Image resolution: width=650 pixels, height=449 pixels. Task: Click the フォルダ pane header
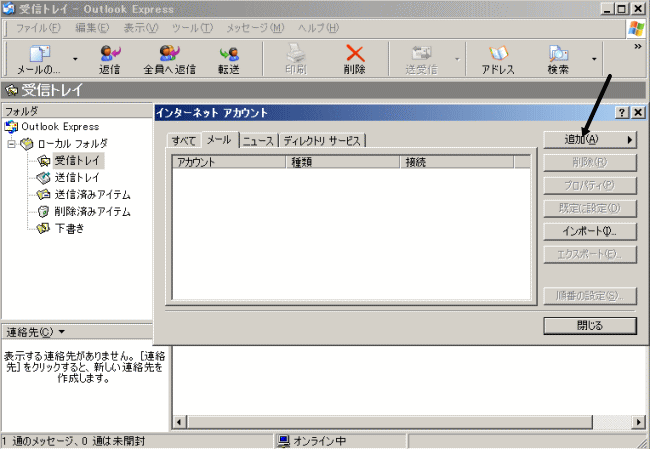click(x=77, y=111)
